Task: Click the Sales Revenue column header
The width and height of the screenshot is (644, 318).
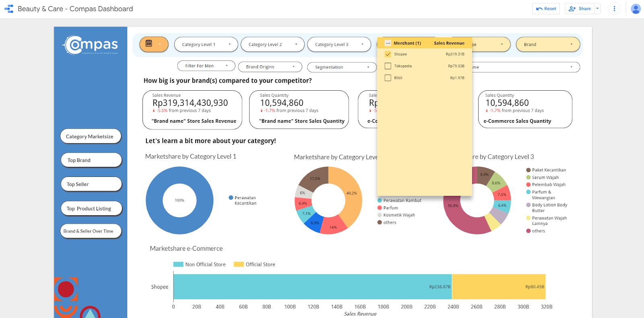Action: click(449, 43)
